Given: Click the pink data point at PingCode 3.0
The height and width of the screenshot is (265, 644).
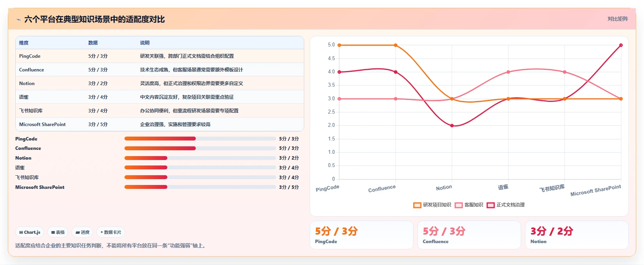Looking at the screenshot, I should 339,99.
